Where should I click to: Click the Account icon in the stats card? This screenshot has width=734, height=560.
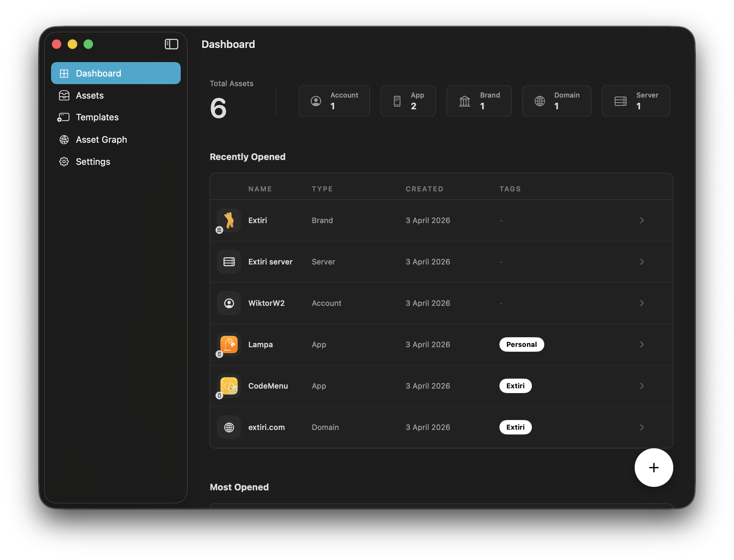pyautogui.click(x=315, y=101)
